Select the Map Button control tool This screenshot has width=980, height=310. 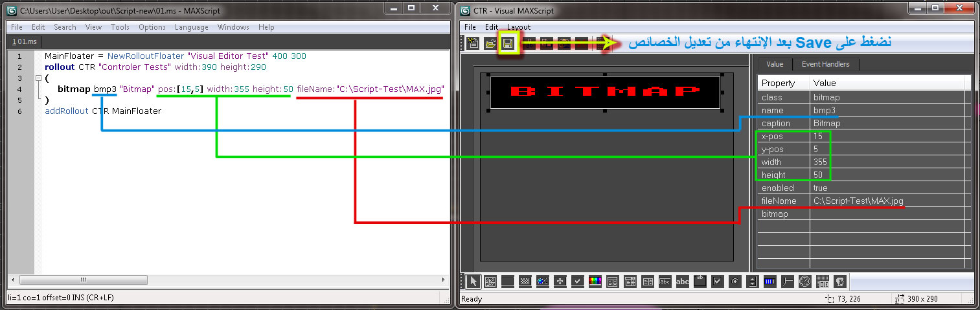point(525,282)
